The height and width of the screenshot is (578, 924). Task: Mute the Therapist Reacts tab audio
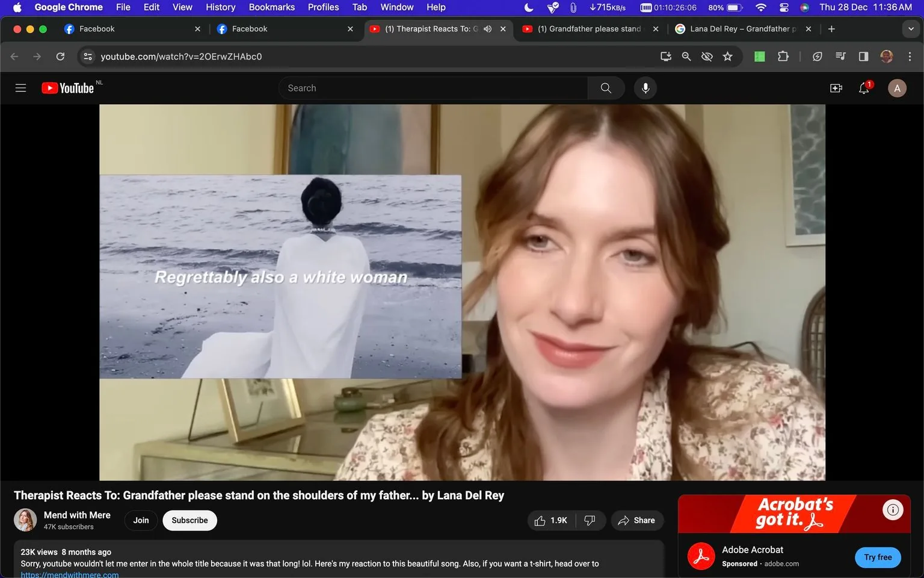[487, 28]
